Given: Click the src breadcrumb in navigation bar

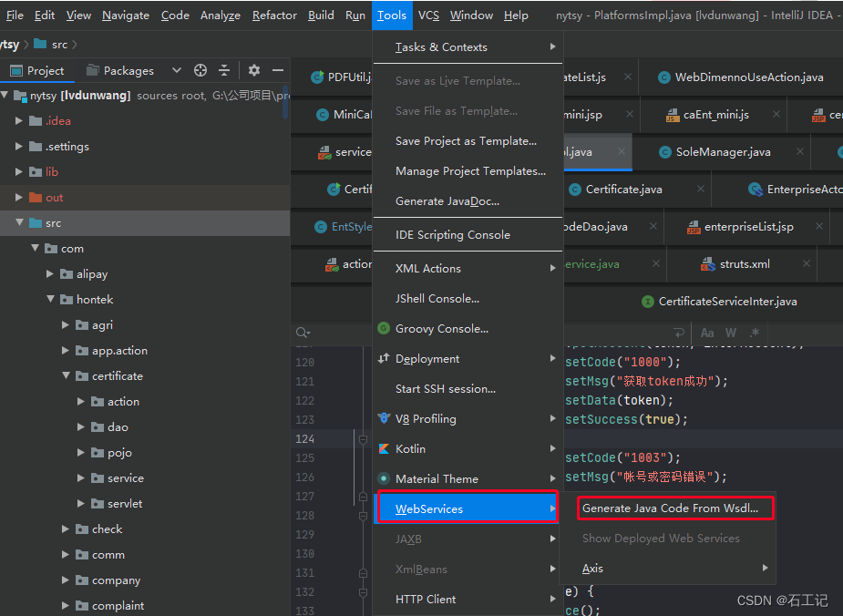Looking at the screenshot, I should click(59, 45).
